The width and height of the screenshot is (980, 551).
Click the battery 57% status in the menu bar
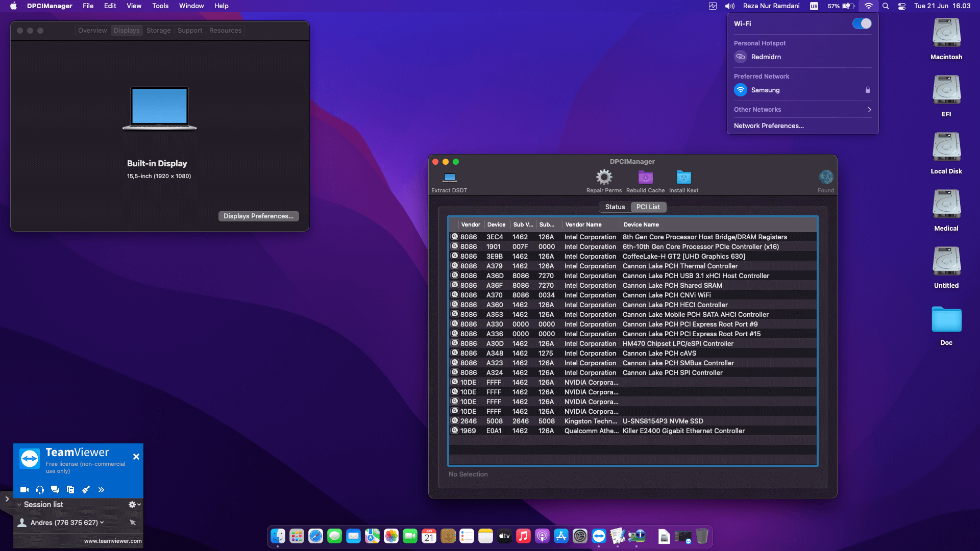[841, 6]
